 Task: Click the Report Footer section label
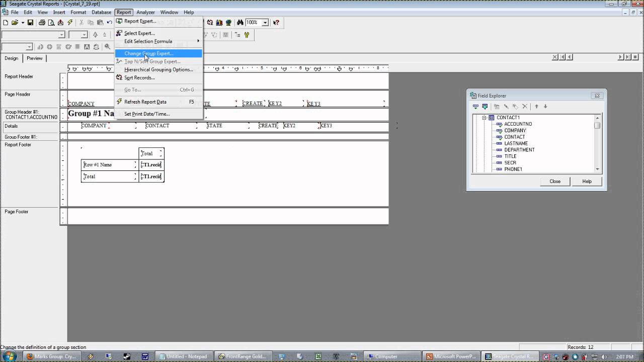coord(18,145)
